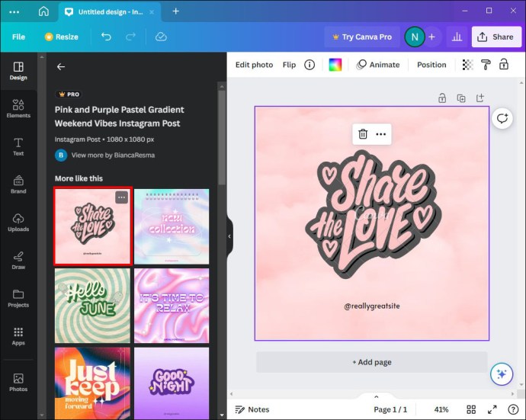
Task: Click the Page 1 / 1 indicator
Action: (x=390, y=409)
